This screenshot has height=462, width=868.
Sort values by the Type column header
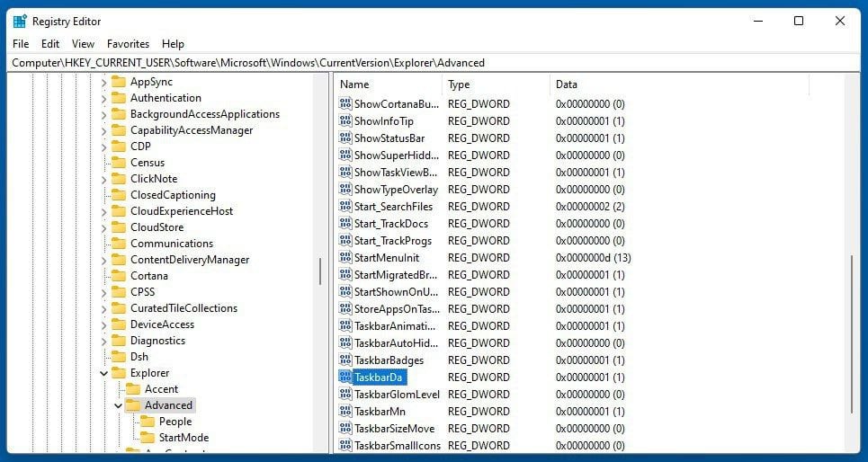tap(497, 84)
